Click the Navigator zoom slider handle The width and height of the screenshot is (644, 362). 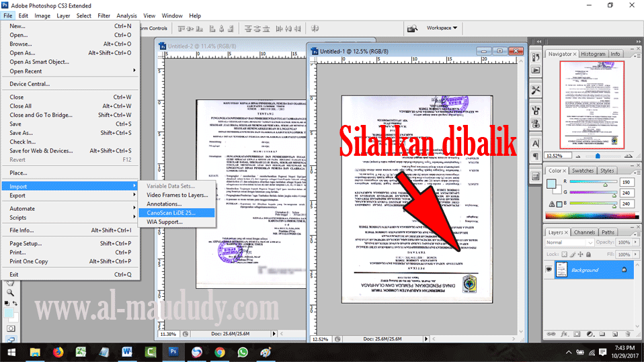coord(598,156)
